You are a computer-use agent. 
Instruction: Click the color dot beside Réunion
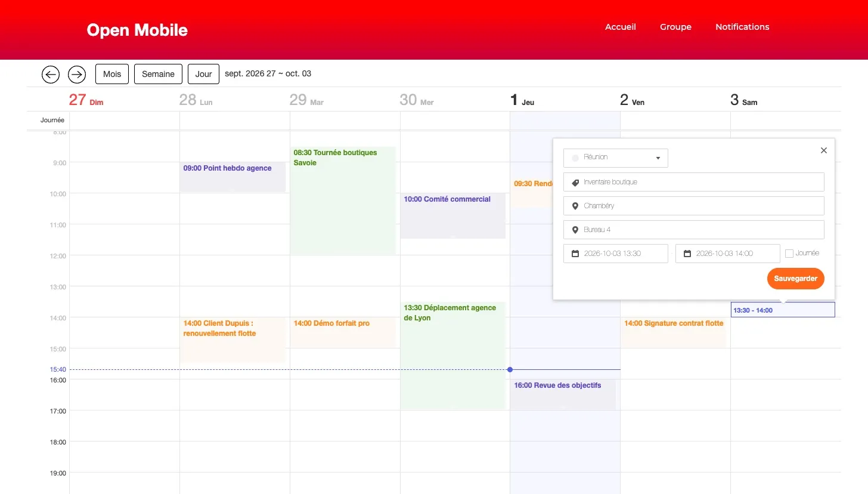click(x=575, y=158)
